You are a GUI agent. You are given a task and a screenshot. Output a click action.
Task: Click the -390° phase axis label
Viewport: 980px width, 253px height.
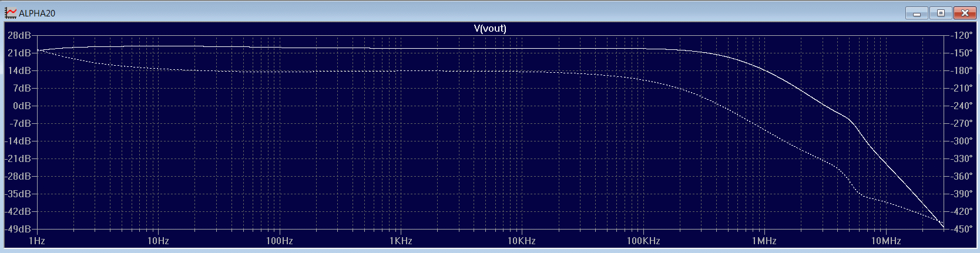pyautogui.click(x=962, y=194)
